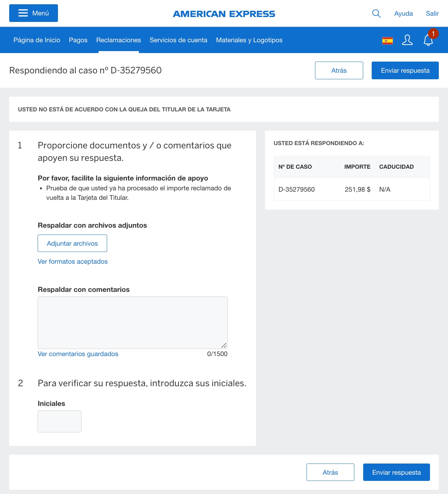Open the Pagos section

(x=78, y=40)
